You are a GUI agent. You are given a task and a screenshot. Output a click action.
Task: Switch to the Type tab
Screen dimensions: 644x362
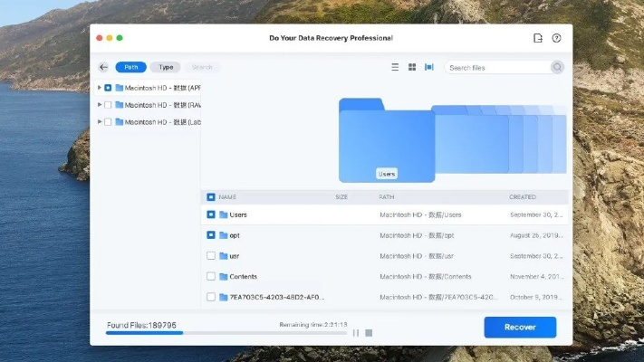[166, 67]
